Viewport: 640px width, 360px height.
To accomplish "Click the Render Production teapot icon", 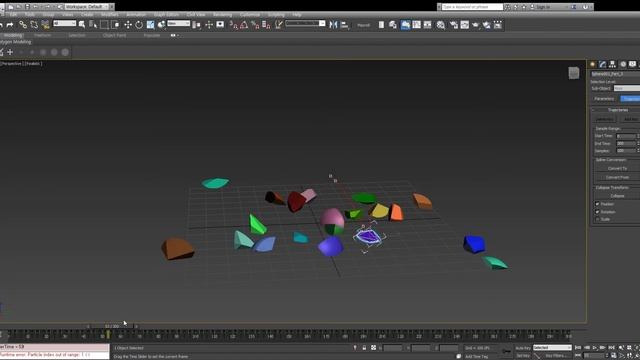I will pyautogui.click(x=476, y=25).
